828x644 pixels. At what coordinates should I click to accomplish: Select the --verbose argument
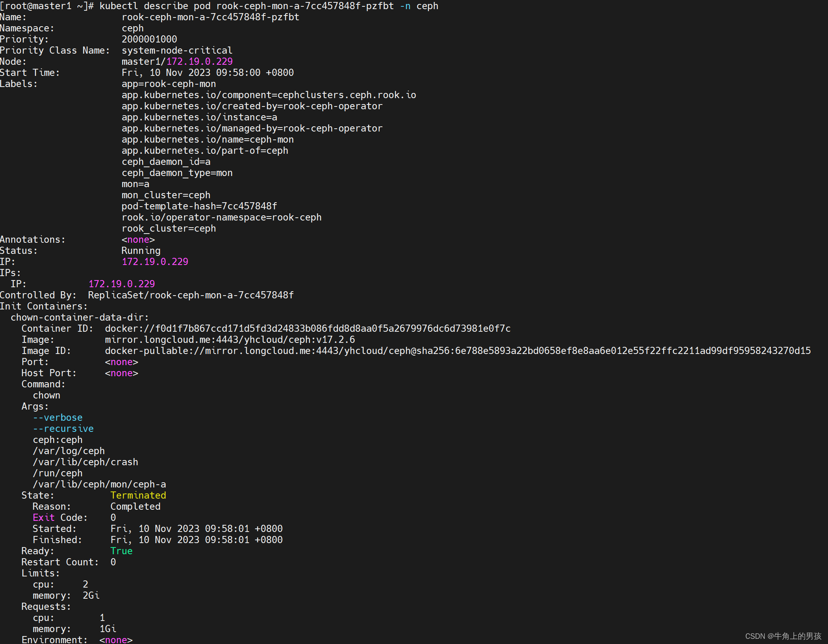(x=58, y=418)
